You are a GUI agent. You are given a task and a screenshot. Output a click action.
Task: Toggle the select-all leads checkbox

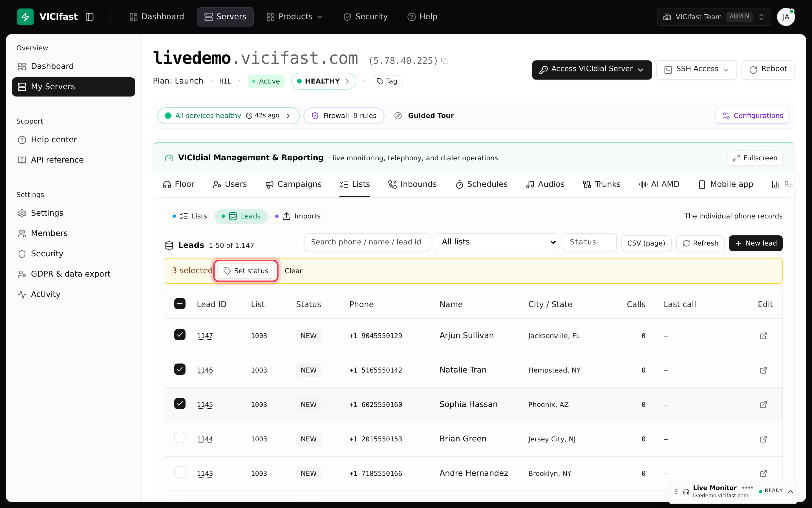(180, 304)
